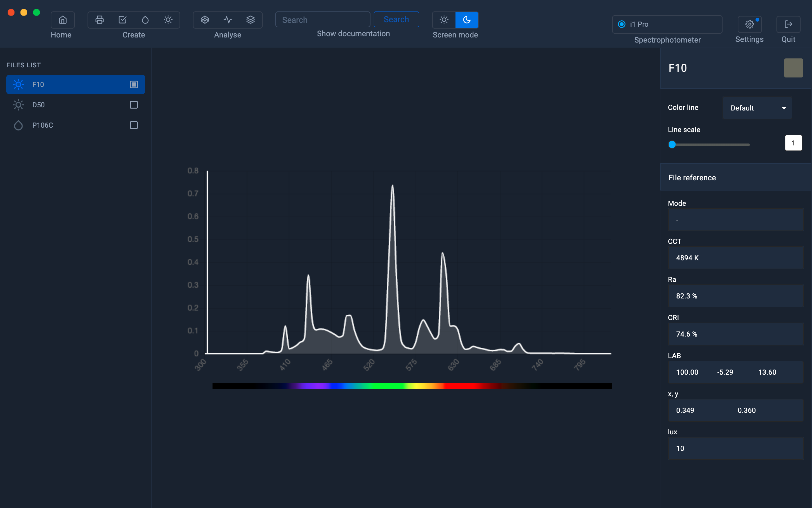Click the D50 sun icon in list
The height and width of the screenshot is (508, 812).
click(x=18, y=105)
